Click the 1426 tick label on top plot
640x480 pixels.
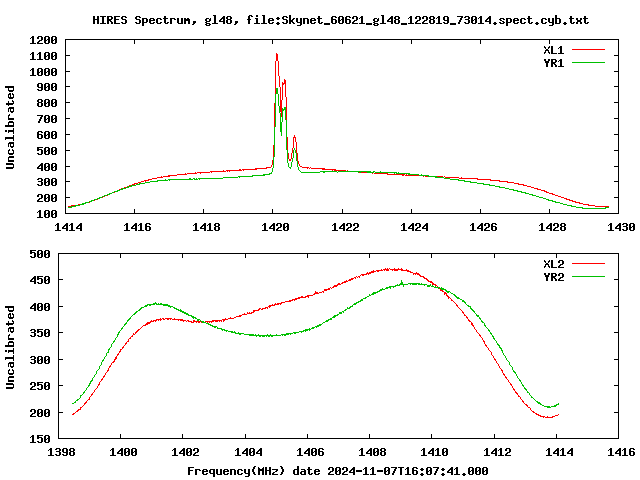(483, 227)
